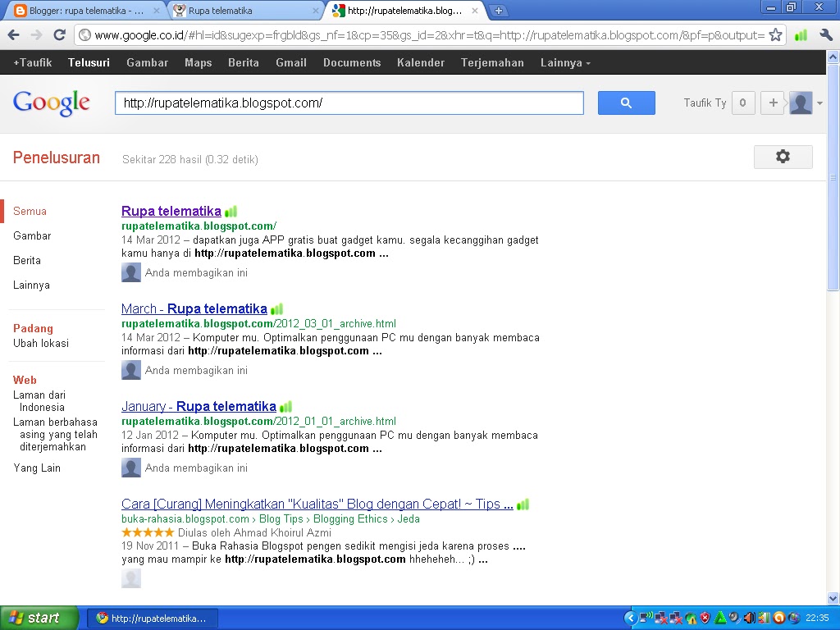Close the active Google search tab
The width and height of the screenshot is (840, 630).
[474, 10]
